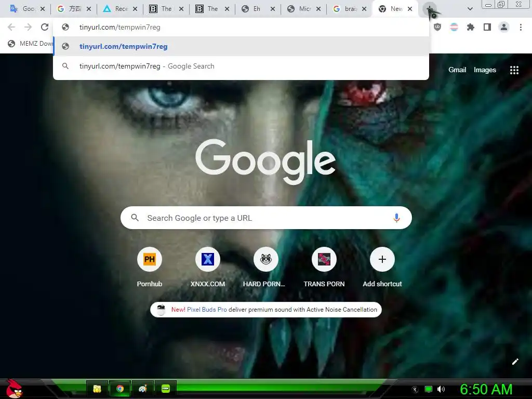Open the tab search dropdown arrow
This screenshot has height=399, width=532.
click(470, 9)
